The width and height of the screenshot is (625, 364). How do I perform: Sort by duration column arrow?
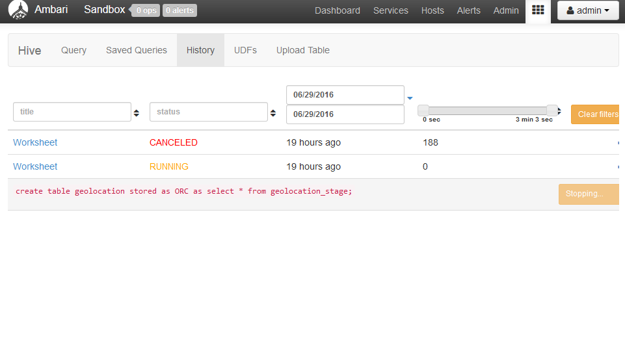(x=559, y=111)
